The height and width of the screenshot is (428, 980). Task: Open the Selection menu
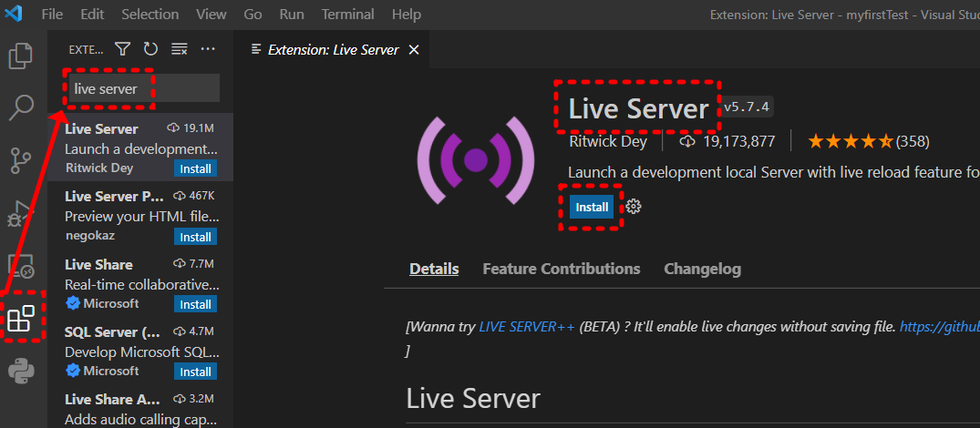pos(150,14)
